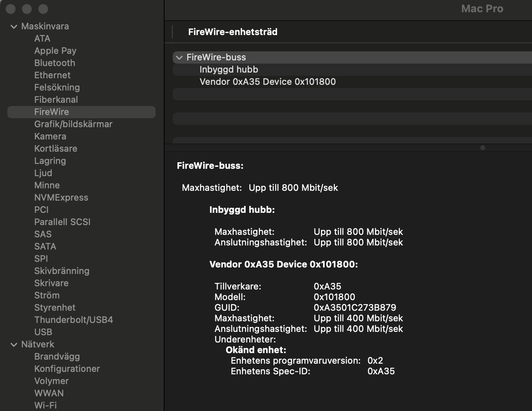Select Konfigurationer in the sidebar
Viewport: 532px width, 411px height.
[x=67, y=369]
